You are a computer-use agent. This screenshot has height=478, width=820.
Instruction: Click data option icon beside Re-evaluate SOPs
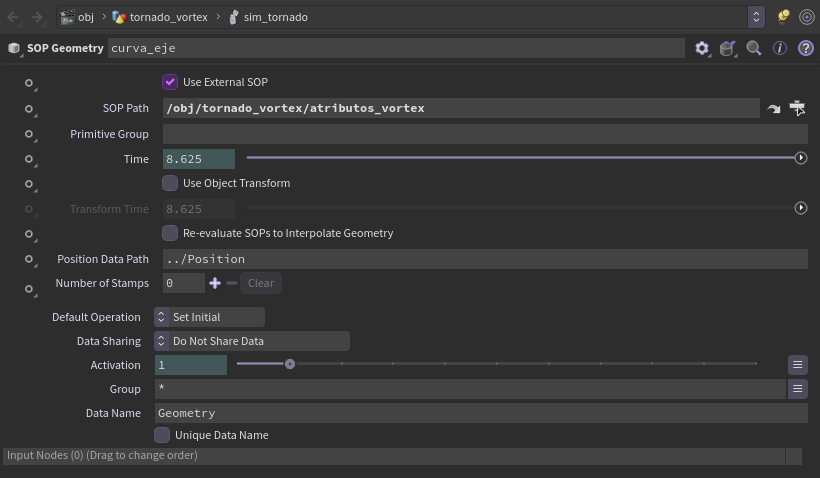coord(29,234)
